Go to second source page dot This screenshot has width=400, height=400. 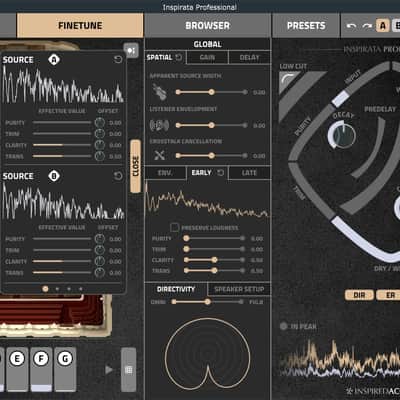pos(57,289)
